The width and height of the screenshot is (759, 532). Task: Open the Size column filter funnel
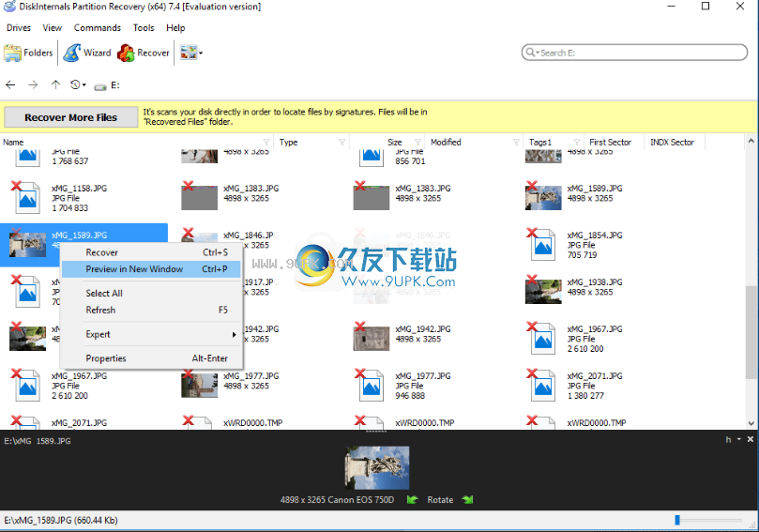(417, 143)
